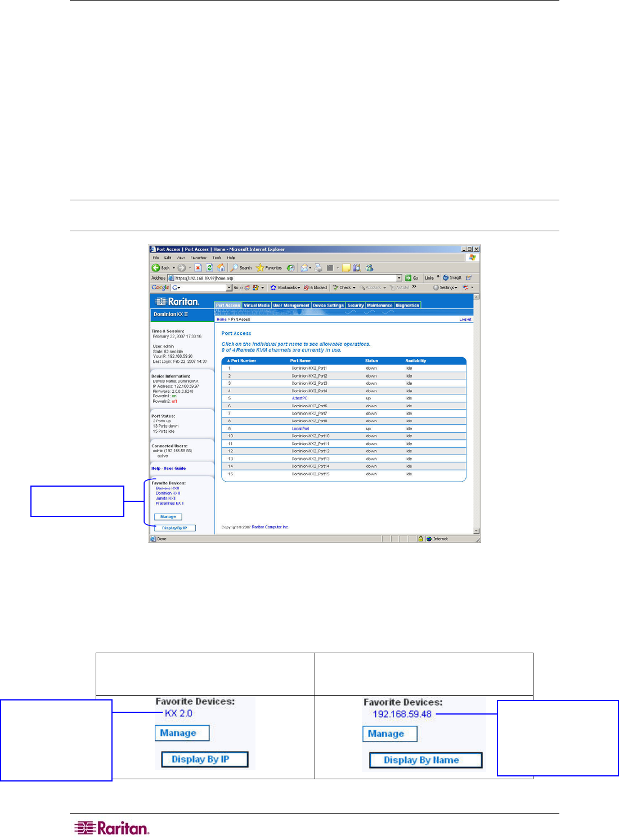The height and width of the screenshot is (840, 619).
Task: Click the Raritan logo in page header
Action: (177, 302)
